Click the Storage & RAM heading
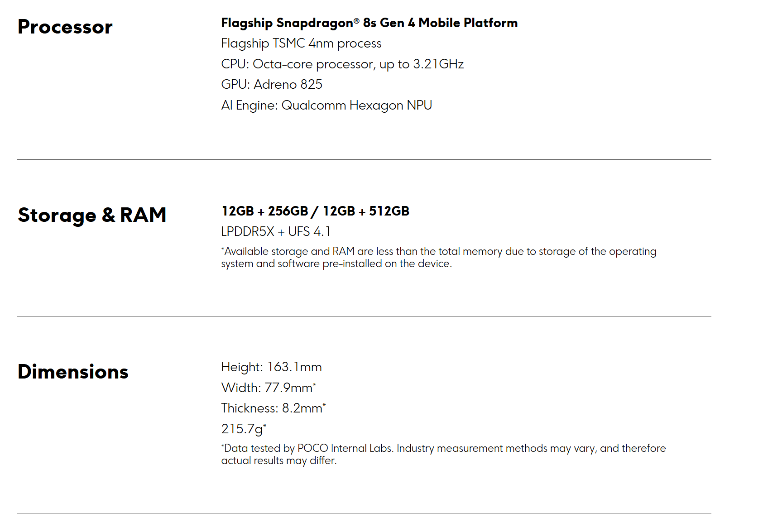763x532 pixels. point(92,215)
